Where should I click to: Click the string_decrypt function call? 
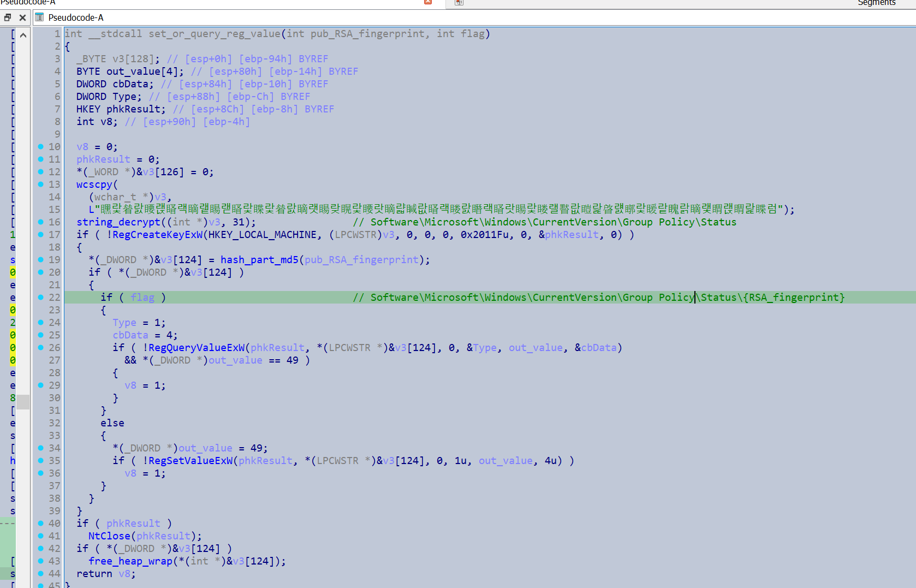tap(118, 222)
